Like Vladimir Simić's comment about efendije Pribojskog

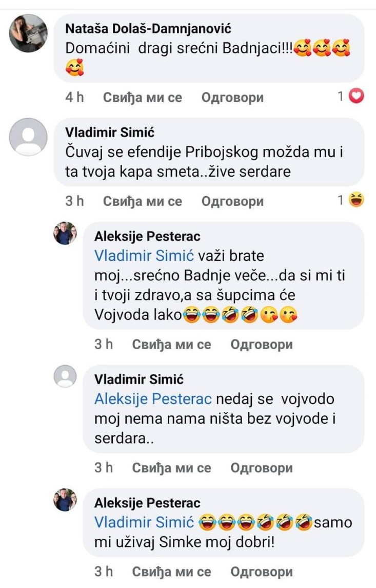(143, 201)
